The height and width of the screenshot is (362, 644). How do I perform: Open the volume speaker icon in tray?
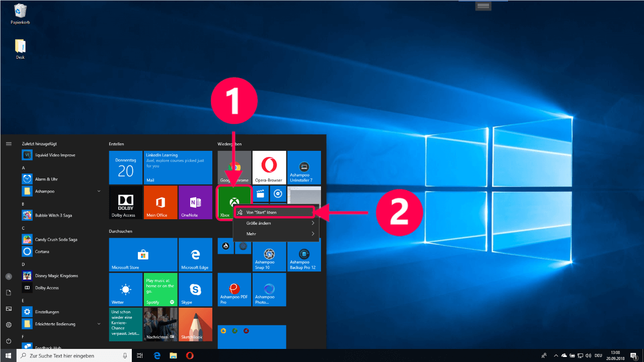589,355
